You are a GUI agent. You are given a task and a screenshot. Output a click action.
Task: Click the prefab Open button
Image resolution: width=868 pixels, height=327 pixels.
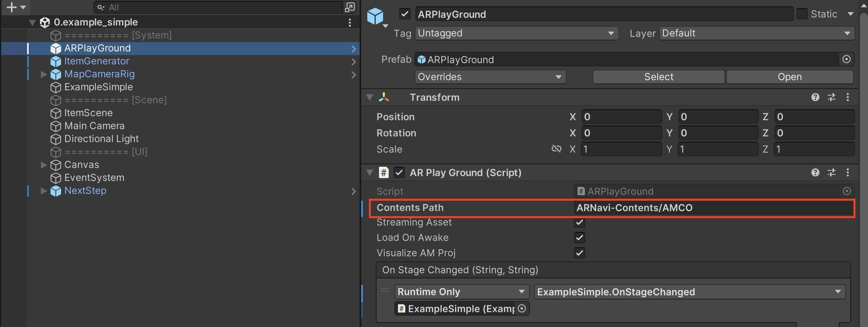point(789,77)
